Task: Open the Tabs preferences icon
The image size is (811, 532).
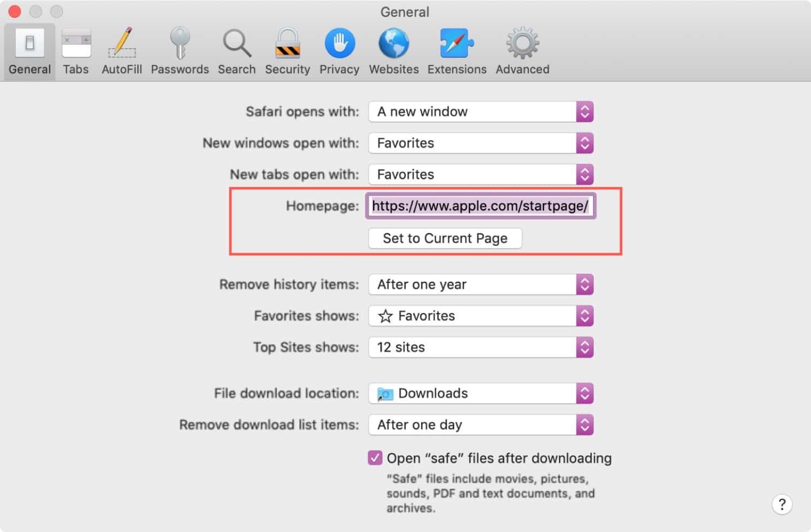Action: coord(76,43)
